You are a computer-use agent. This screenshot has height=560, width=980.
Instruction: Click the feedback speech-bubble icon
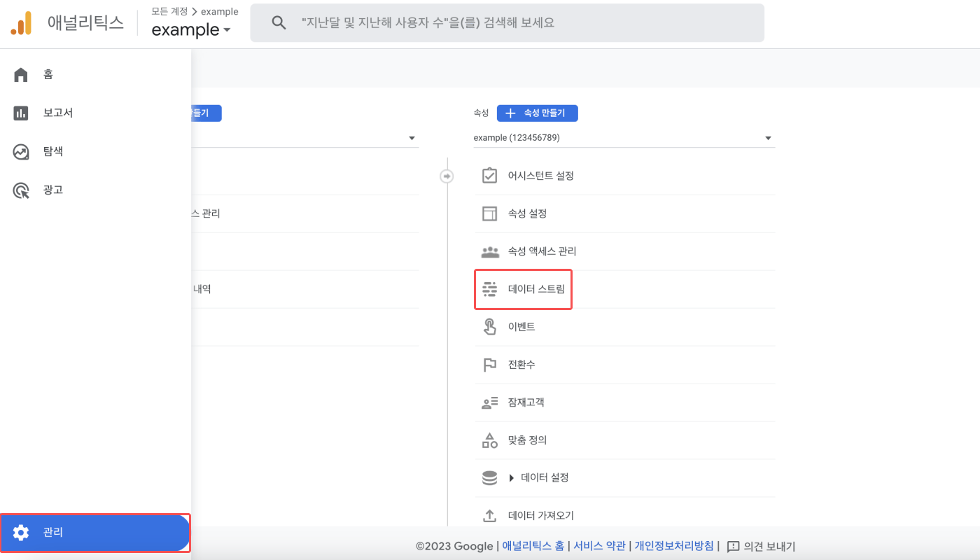tap(734, 547)
